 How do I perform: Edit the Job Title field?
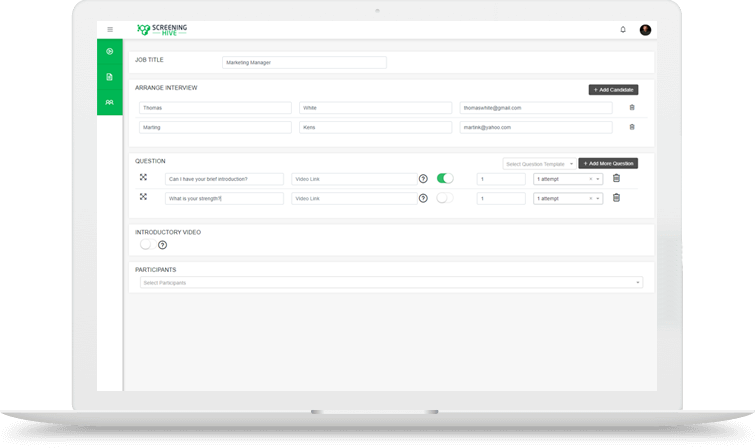(304, 63)
